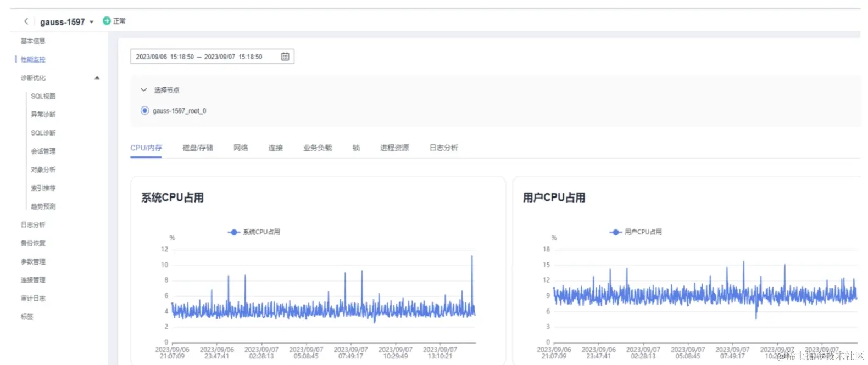Screen dimensions: 868x365
Task: Open 基本信息 in the sidebar
Action: click(33, 41)
